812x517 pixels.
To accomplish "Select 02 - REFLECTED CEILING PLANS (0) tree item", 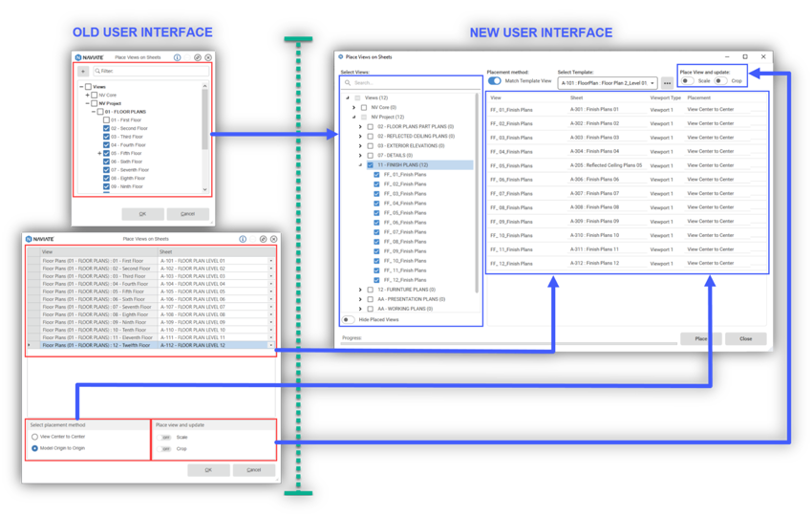I will tap(416, 137).
